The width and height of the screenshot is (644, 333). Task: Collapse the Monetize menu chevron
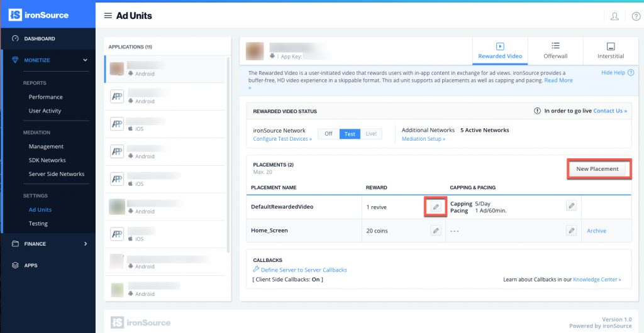[85, 60]
